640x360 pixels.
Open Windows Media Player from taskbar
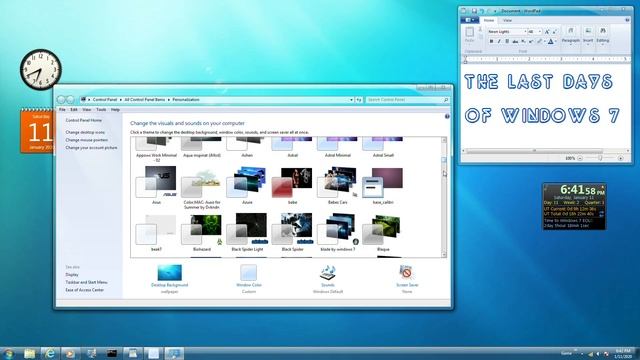click(70, 353)
